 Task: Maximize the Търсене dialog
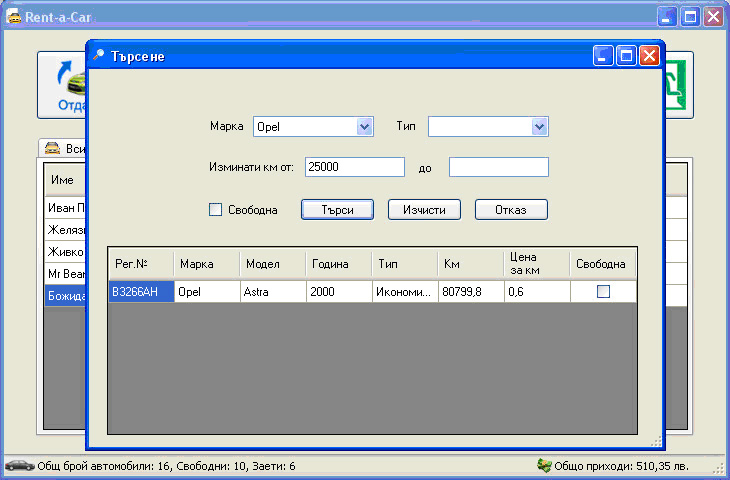627,56
